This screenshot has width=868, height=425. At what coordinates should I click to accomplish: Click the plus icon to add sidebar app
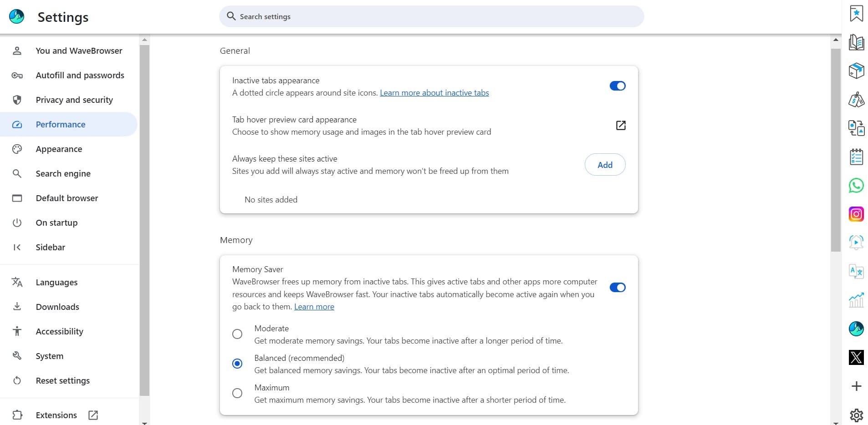(856, 386)
